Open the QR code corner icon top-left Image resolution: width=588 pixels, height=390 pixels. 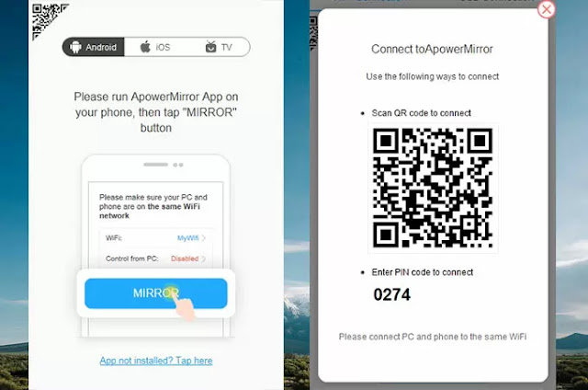(47, 18)
